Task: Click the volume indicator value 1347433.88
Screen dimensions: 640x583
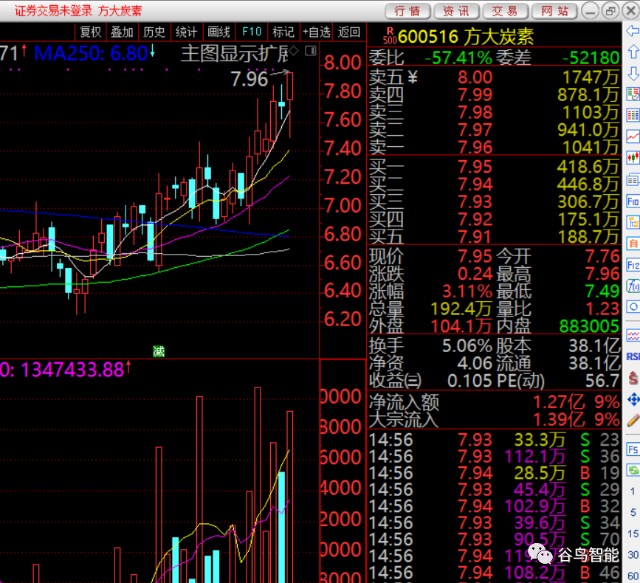Action: 73,370
